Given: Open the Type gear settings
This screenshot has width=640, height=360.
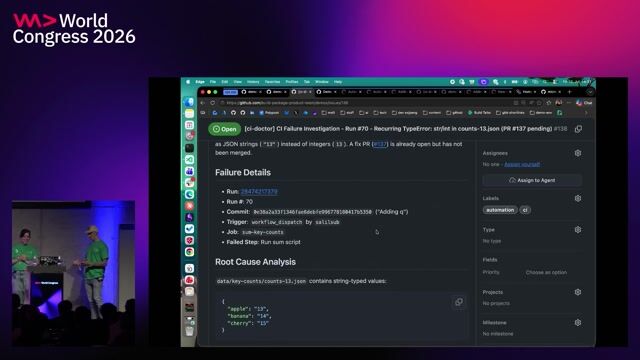Looking at the screenshot, I should 578,230.
